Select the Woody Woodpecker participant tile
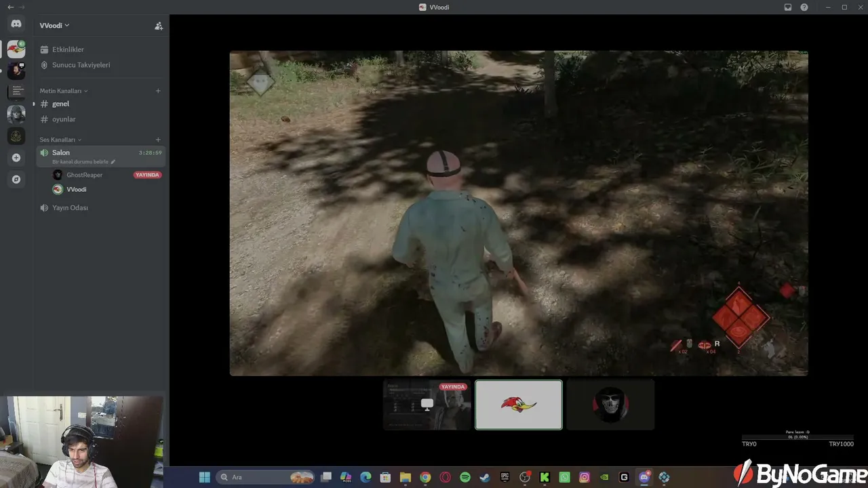Screen dimensions: 868x488 (519, 405)
